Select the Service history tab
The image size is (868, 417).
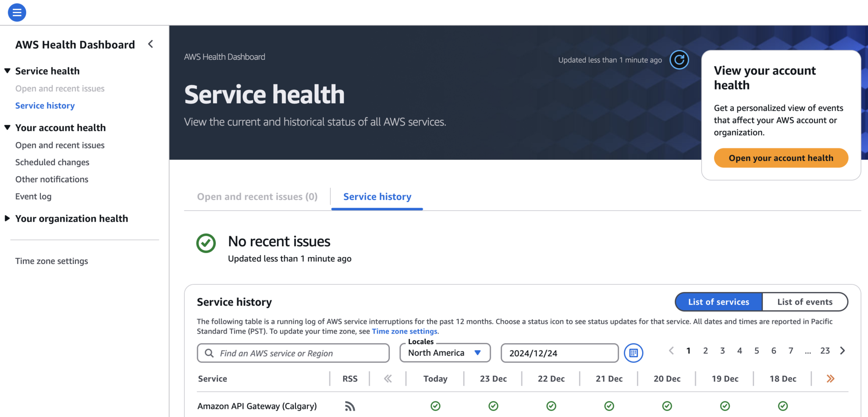[x=377, y=196]
